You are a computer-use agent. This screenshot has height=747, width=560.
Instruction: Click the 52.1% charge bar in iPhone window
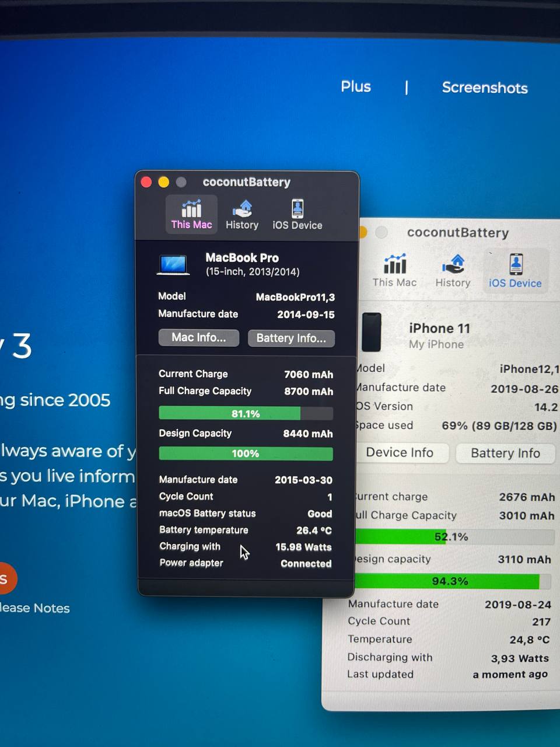pyautogui.click(x=454, y=536)
